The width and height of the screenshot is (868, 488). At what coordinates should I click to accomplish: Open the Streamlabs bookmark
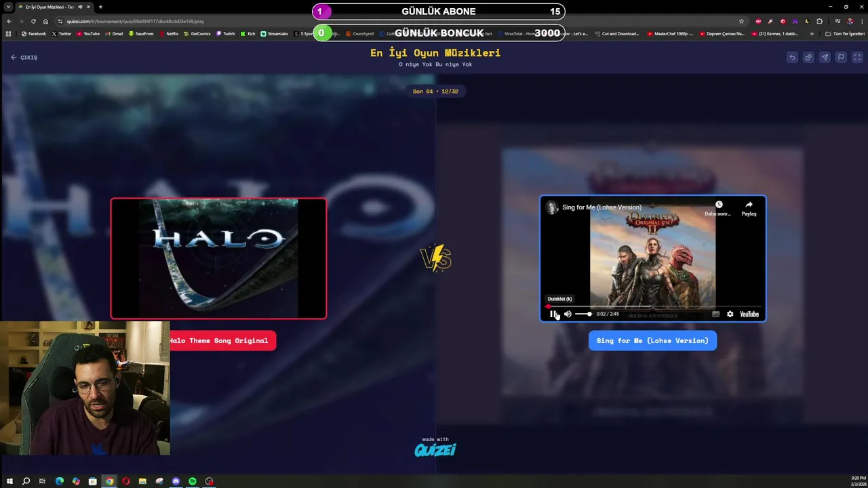click(x=275, y=33)
